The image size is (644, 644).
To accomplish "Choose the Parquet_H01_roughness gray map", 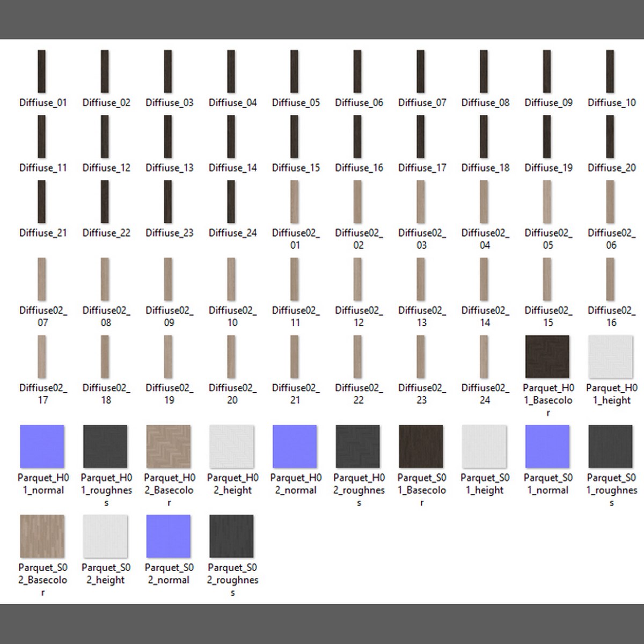I will point(105,447).
